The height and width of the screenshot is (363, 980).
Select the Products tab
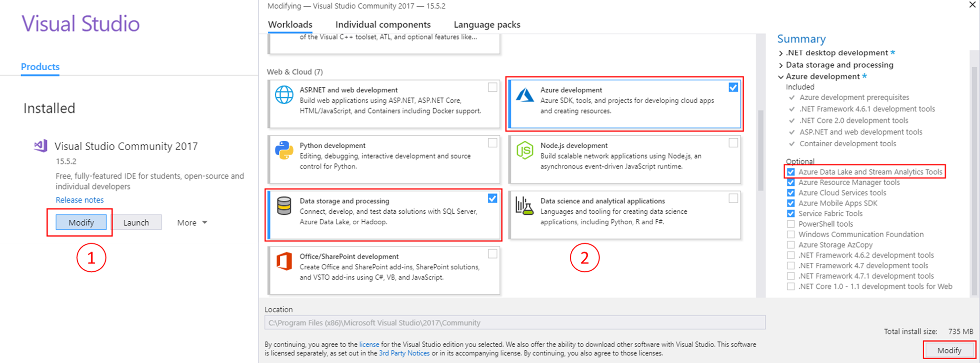40,67
